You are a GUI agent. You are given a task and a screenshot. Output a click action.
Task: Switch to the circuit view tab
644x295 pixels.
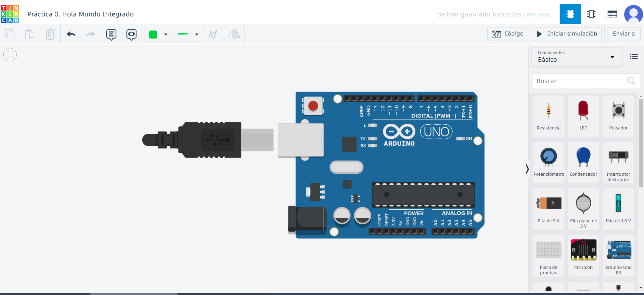coord(570,14)
